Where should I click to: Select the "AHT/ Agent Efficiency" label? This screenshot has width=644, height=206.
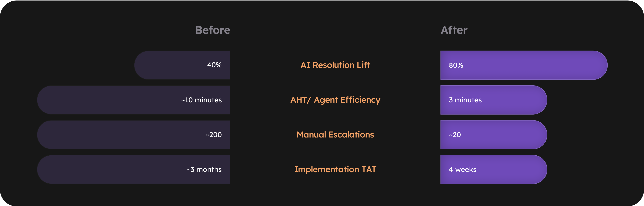point(335,100)
